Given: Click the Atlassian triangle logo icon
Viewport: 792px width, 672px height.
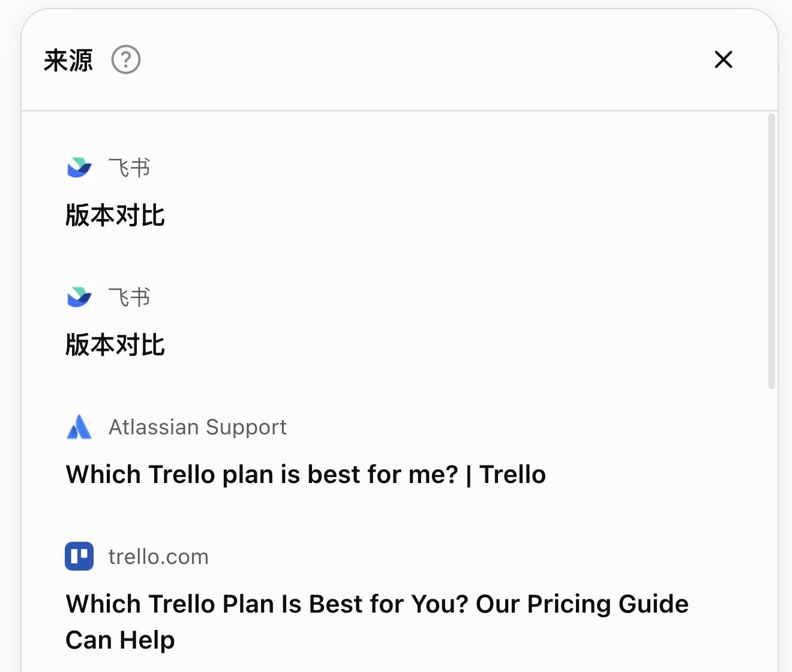Looking at the screenshot, I should [x=79, y=427].
